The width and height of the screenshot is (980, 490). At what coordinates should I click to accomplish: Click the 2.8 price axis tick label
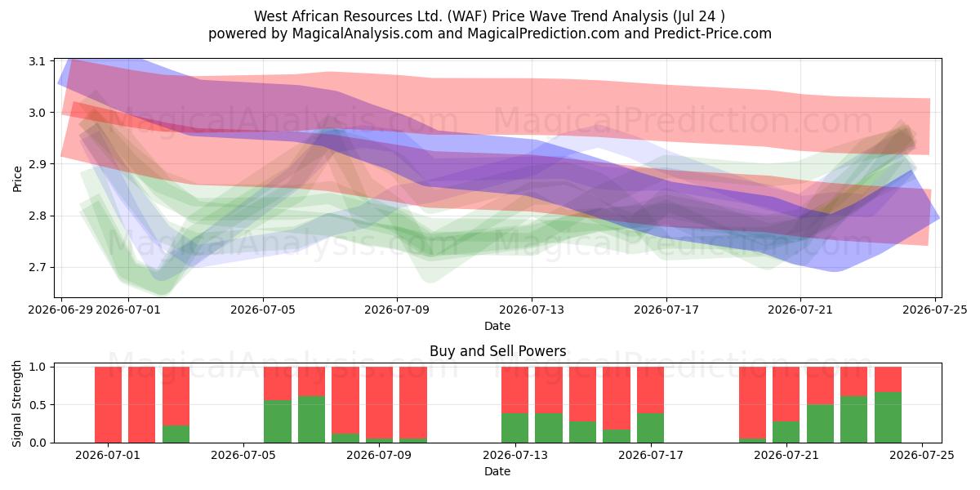point(39,216)
